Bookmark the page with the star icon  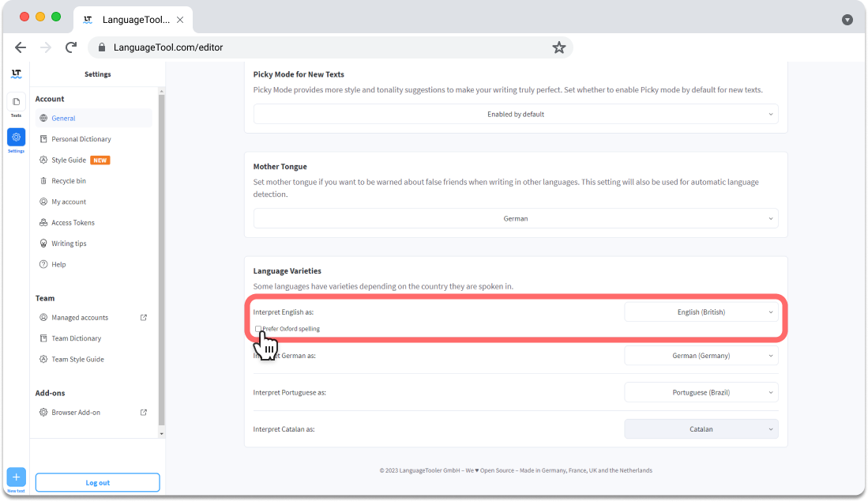pos(558,47)
